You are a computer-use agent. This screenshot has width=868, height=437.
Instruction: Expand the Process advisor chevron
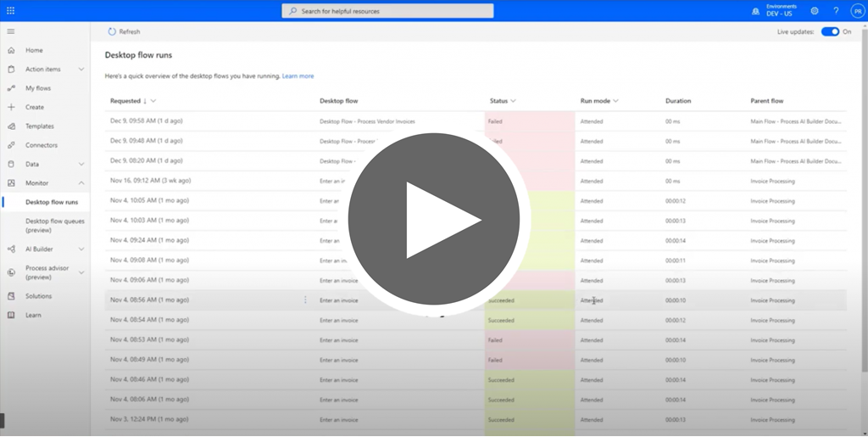coord(81,272)
